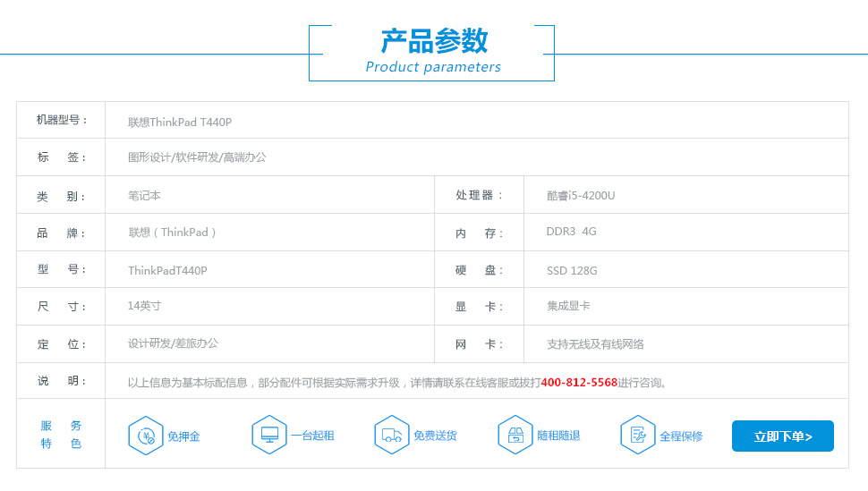The width and height of the screenshot is (868, 491).
Task: Click the 随租随退 return icon
Action: (515, 435)
